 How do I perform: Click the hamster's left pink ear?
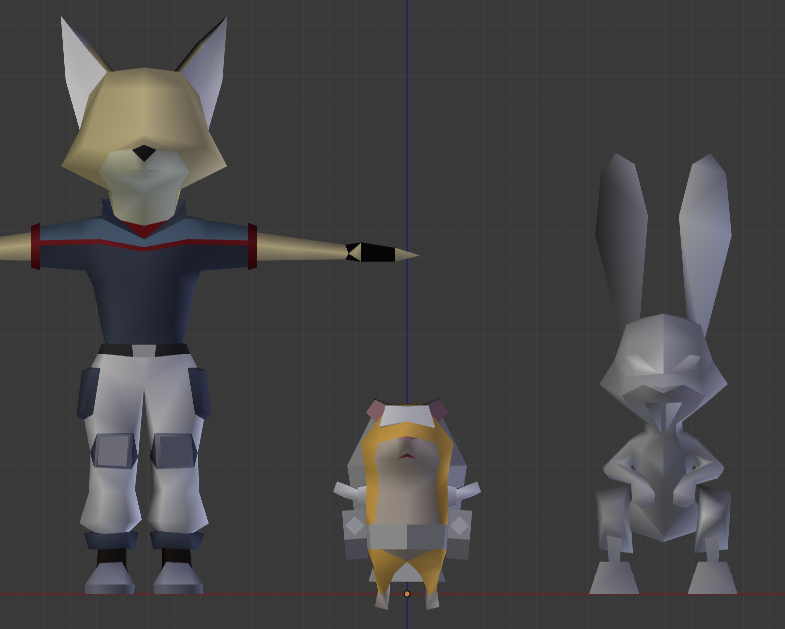[376, 410]
